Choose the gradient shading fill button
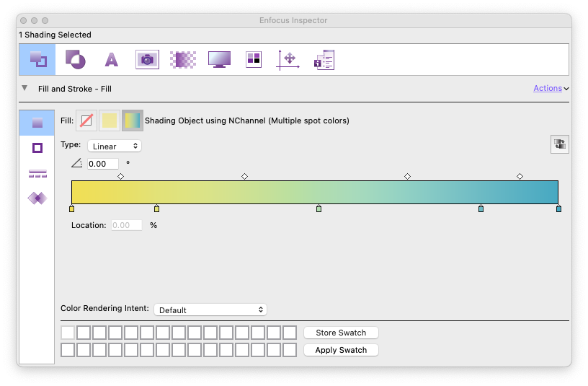 click(132, 120)
